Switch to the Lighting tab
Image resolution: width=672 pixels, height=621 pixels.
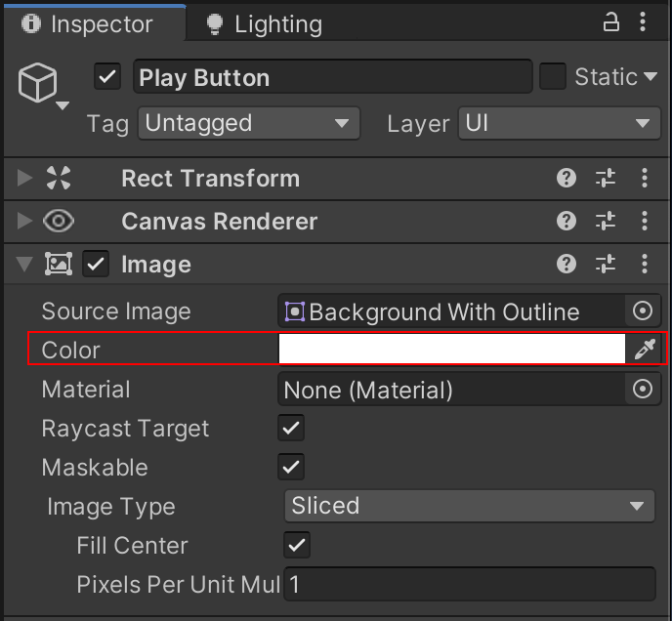pos(264,24)
